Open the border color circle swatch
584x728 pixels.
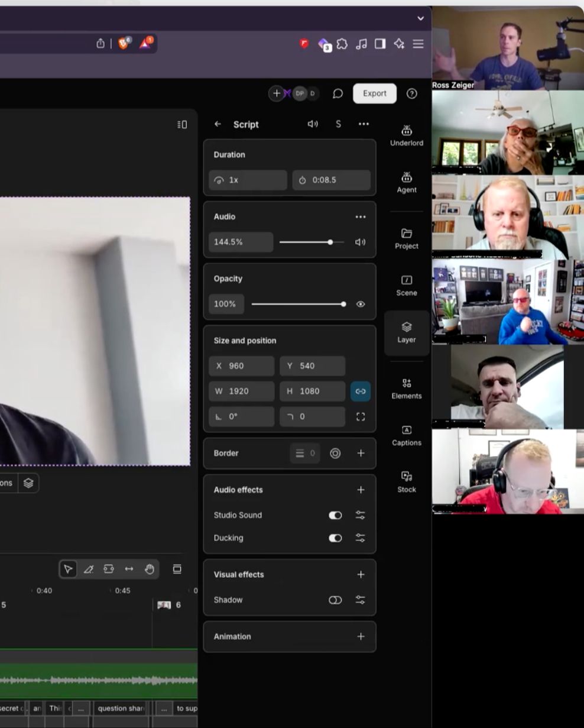click(335, 453)
